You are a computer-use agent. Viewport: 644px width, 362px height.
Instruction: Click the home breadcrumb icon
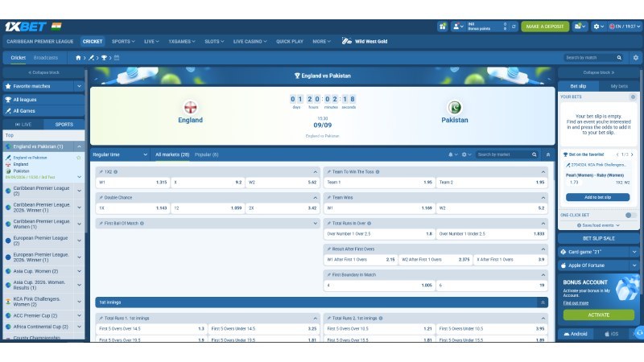pos(78,58)
